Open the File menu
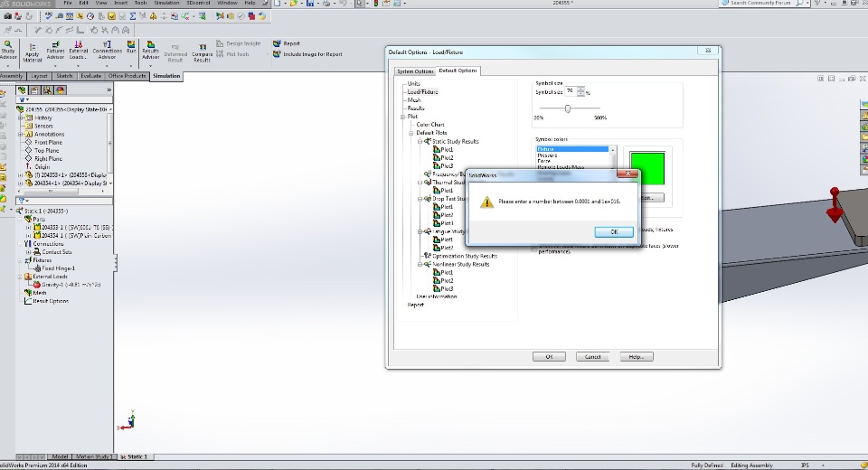The image size is (868, 470). tap(68, 3)
